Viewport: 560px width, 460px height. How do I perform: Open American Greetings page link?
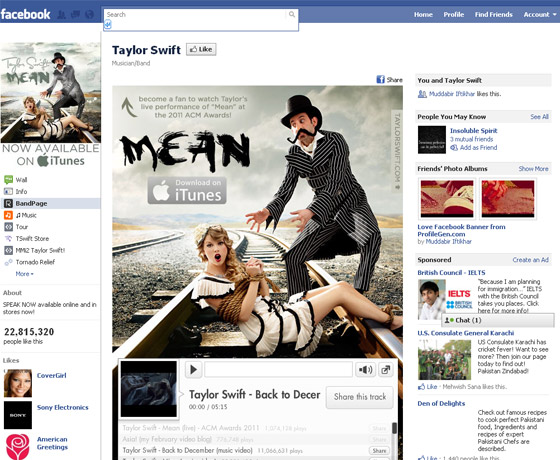click(52, 443)
